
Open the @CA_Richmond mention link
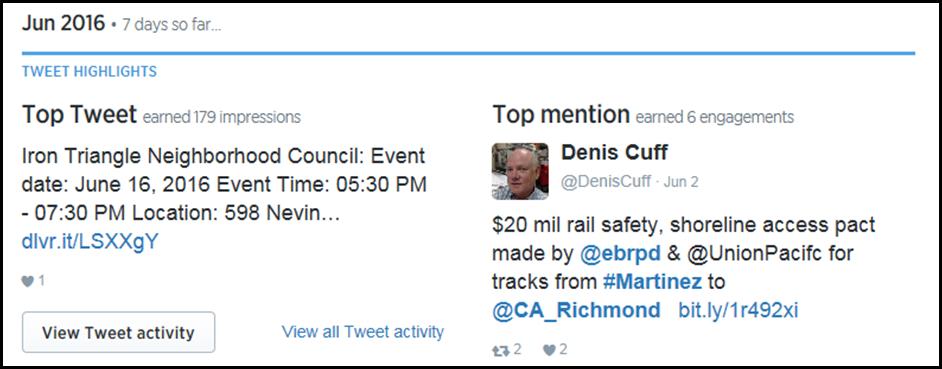coord(576,311)
